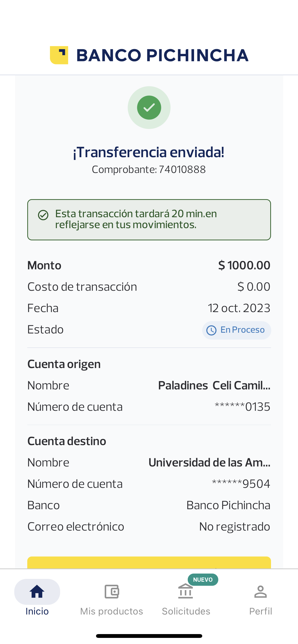Tap the check icon in the notice banner
This screenshot has width=298, height=644.
coord(43,215)
